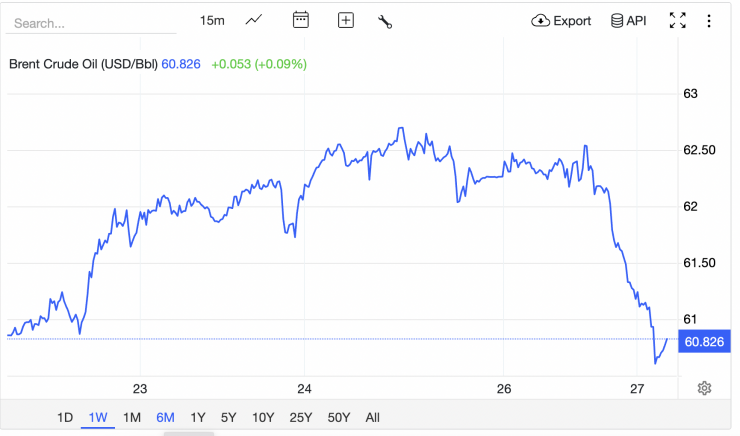
Task: Select the 1D time range
Action: (65, 417)
